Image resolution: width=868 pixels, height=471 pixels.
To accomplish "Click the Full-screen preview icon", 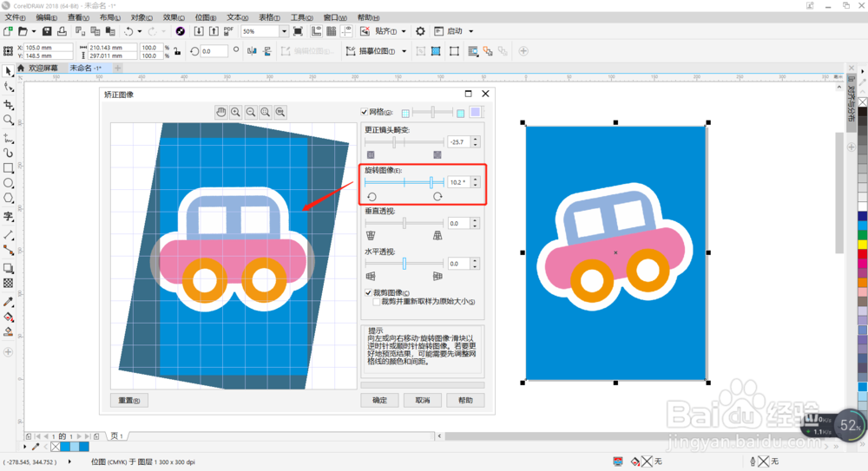I will pyautogui.click(x=298, y=31).
